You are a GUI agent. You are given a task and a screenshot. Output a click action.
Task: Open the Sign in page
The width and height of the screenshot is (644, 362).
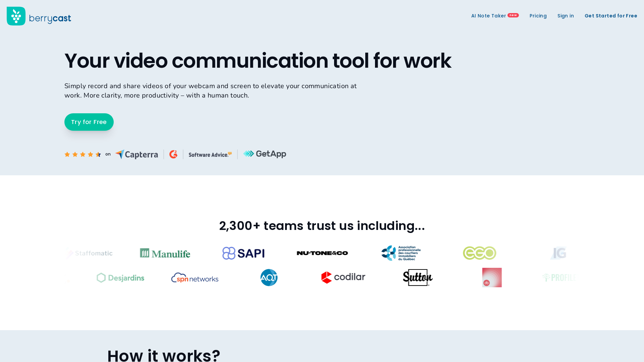coord(566,16)
